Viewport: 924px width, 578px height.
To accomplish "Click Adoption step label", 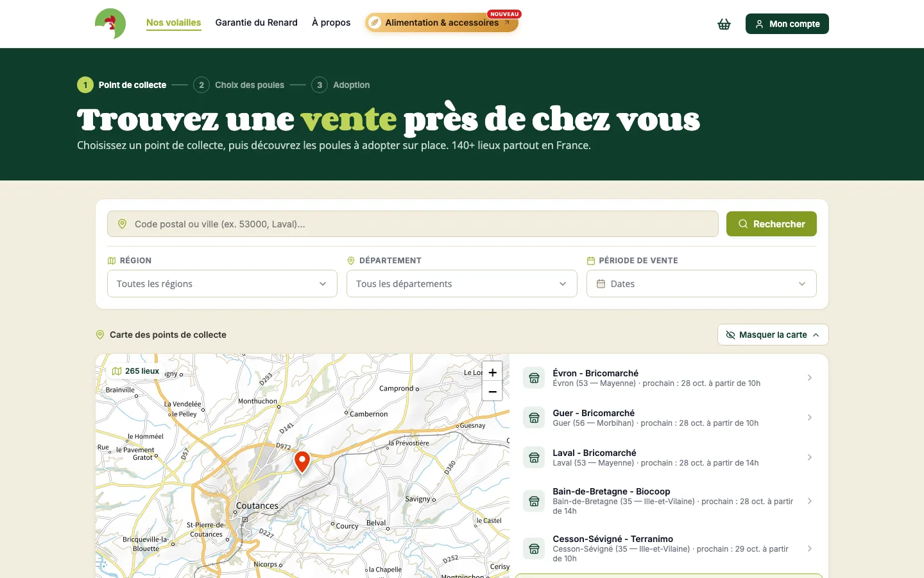I will tap(352, 85).
